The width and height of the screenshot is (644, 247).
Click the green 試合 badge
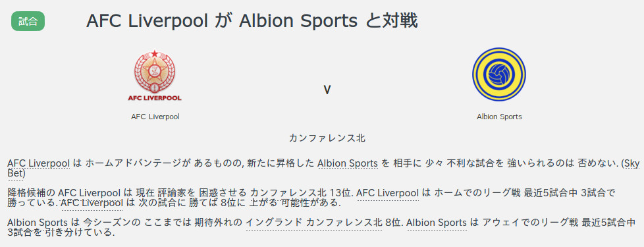(x=28, y=21)
